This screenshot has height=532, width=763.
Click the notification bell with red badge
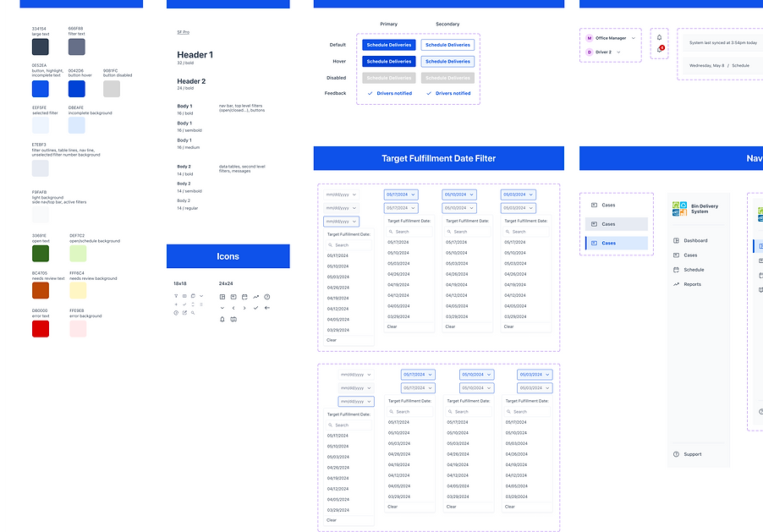[x=660, y=49]
